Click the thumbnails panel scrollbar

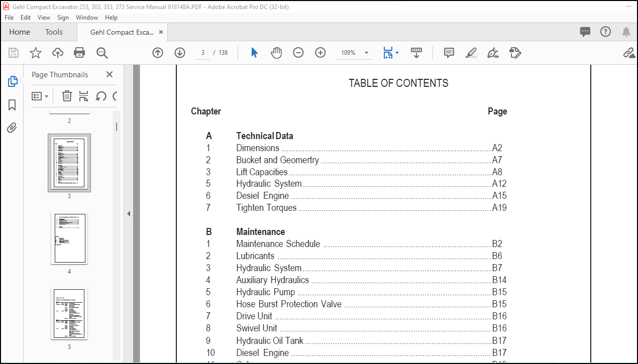pyautogui.click(x=117, y=127)
